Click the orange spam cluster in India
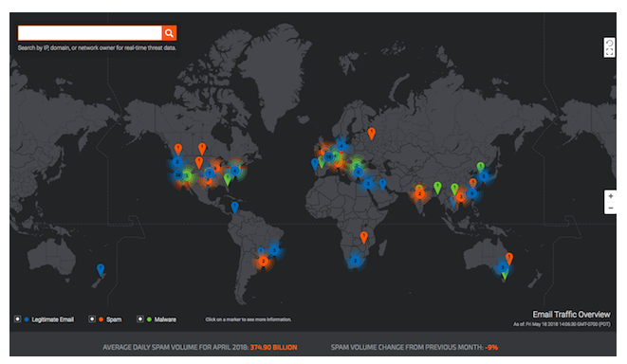Viewport: 627px width, 364px height. pyautogui.click(x=419, y=194)
